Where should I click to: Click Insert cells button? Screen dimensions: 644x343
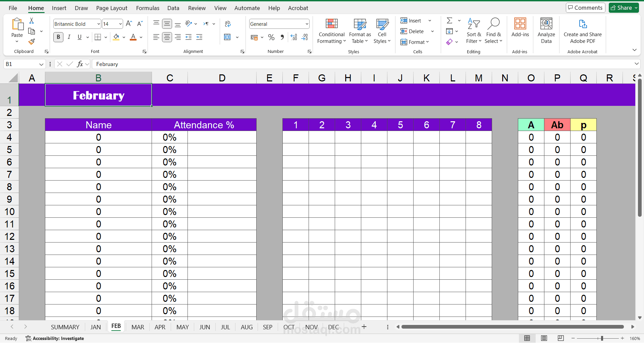click(x=411, y=21)
